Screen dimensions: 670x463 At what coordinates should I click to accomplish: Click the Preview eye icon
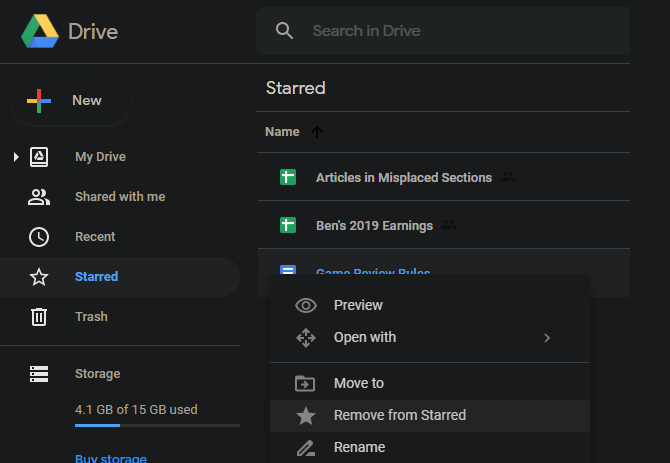(x=306, y=305)
